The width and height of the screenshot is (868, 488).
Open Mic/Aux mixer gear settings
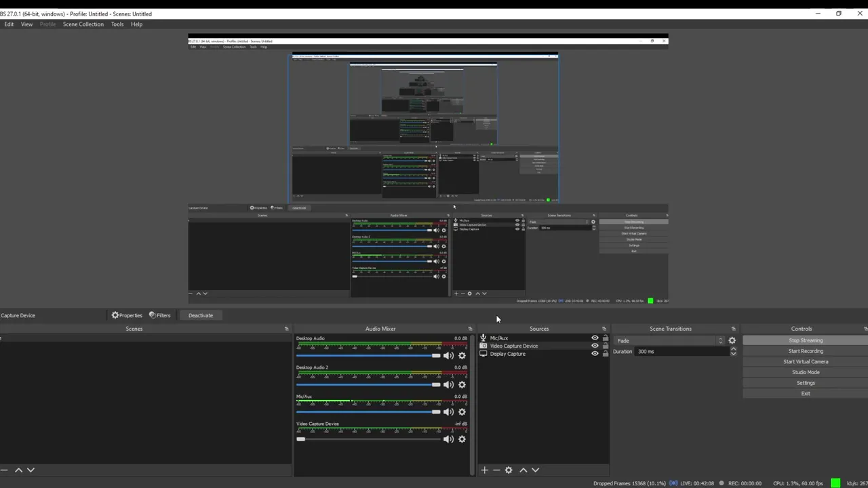coord(462,412)
